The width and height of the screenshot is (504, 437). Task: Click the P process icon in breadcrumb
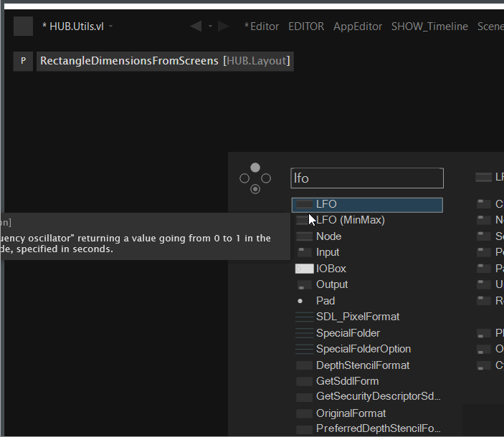23,61
